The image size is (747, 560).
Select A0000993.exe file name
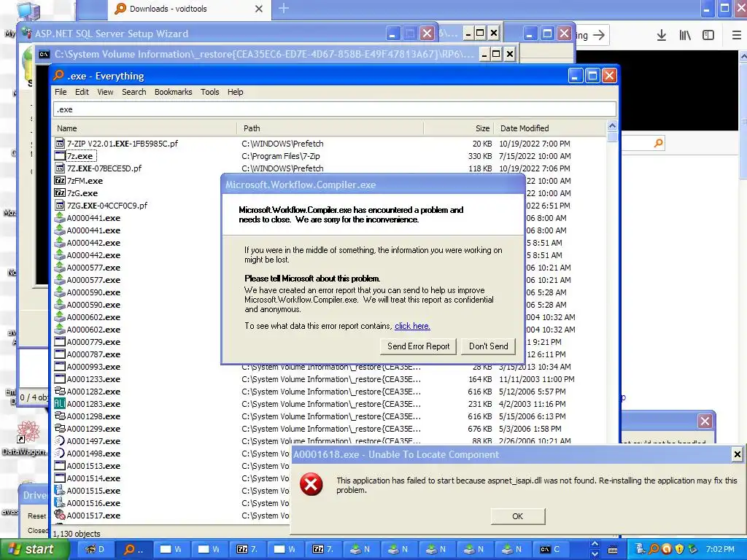[93, 367]
